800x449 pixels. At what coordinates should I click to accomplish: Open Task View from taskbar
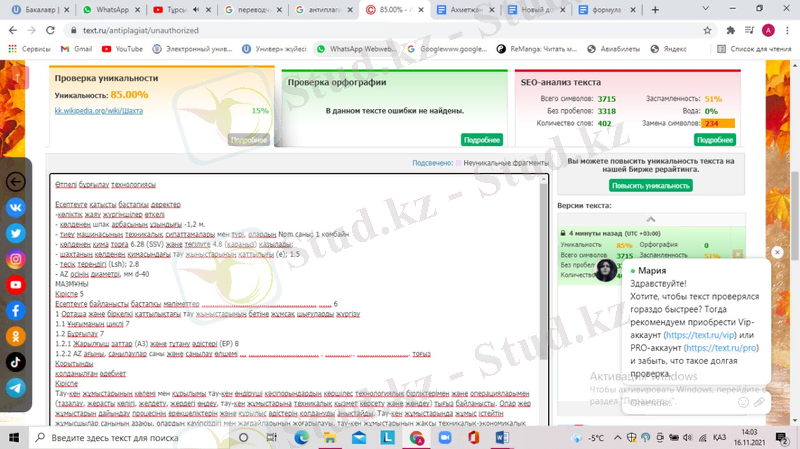click(271, 438)
